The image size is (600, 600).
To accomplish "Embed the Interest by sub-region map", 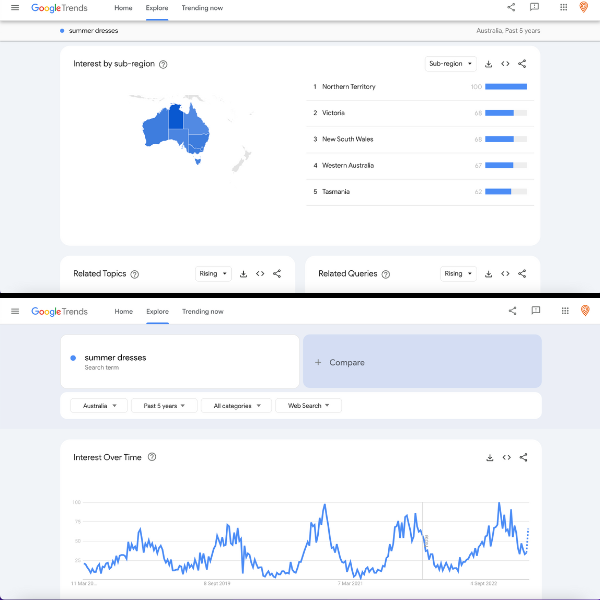I will click(505, 64).
